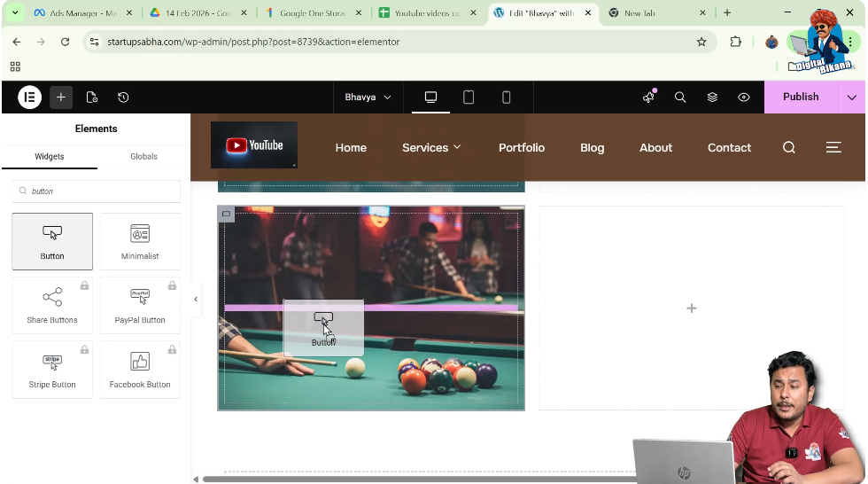Reload the browser page

pyautogui.click(x=66, y=42)
